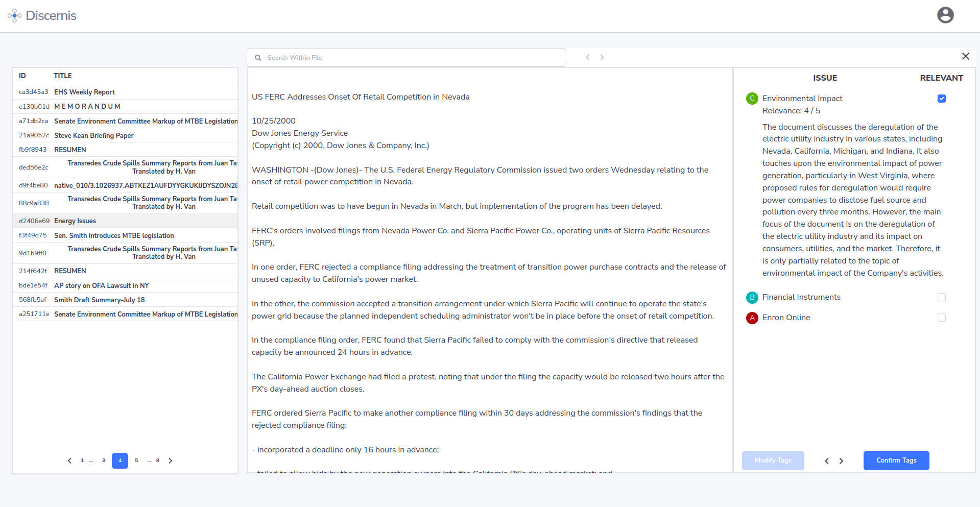The width and height of the screenshot is (980, 507).
Task: Go to next document in tags panel
Action: click(x=841, y=461)
